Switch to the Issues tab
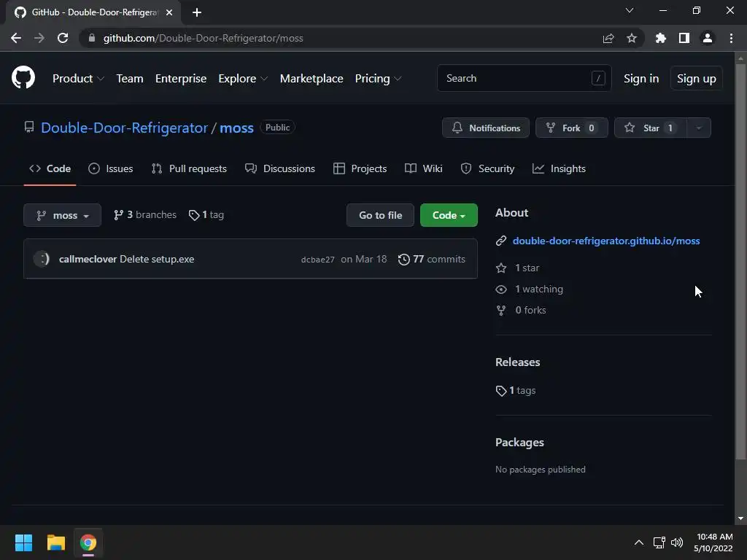The width and height of the screenshot is (747, 560). 111,168
